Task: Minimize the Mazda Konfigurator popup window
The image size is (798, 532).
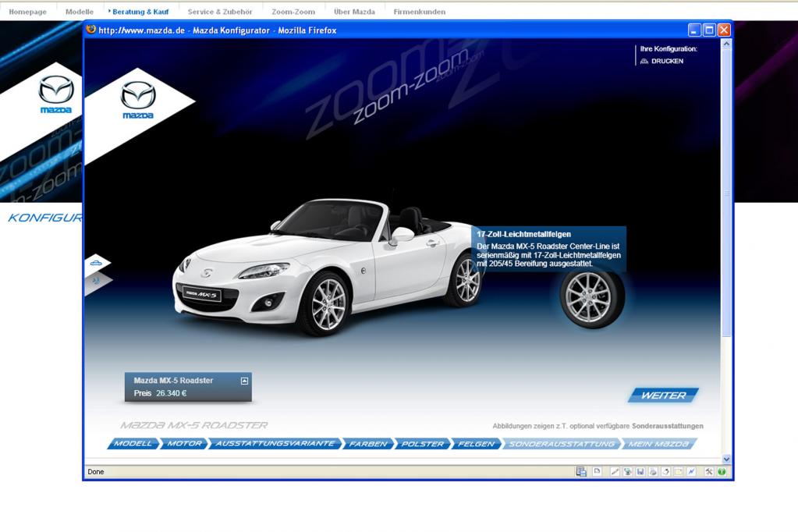Action: point(694,30)
